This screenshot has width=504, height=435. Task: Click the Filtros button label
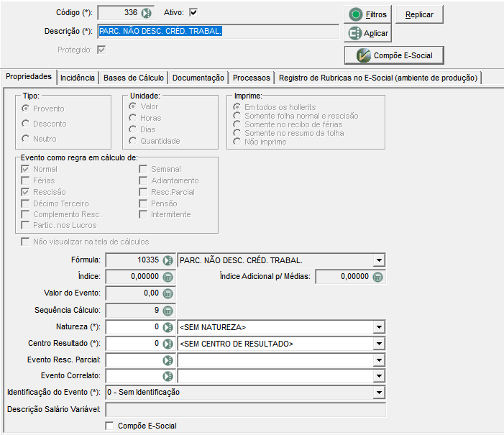(x=376, y=15)
